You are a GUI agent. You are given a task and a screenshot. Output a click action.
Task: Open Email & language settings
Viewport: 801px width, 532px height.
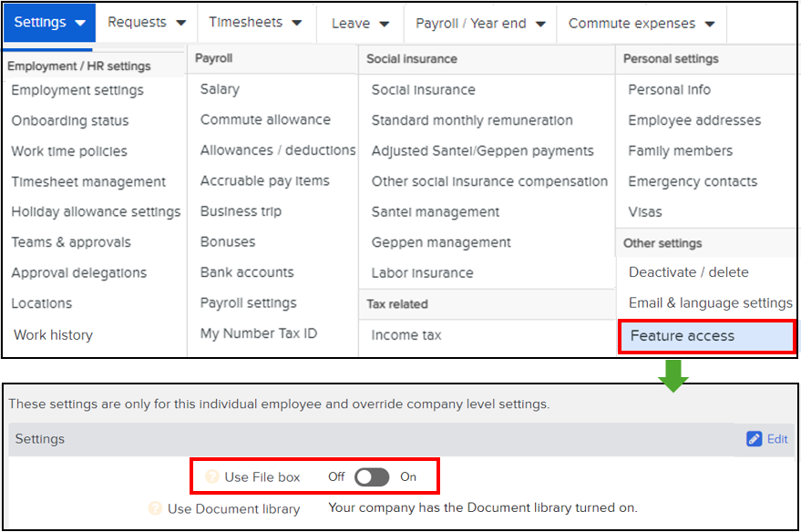click(x=710, y=303)
